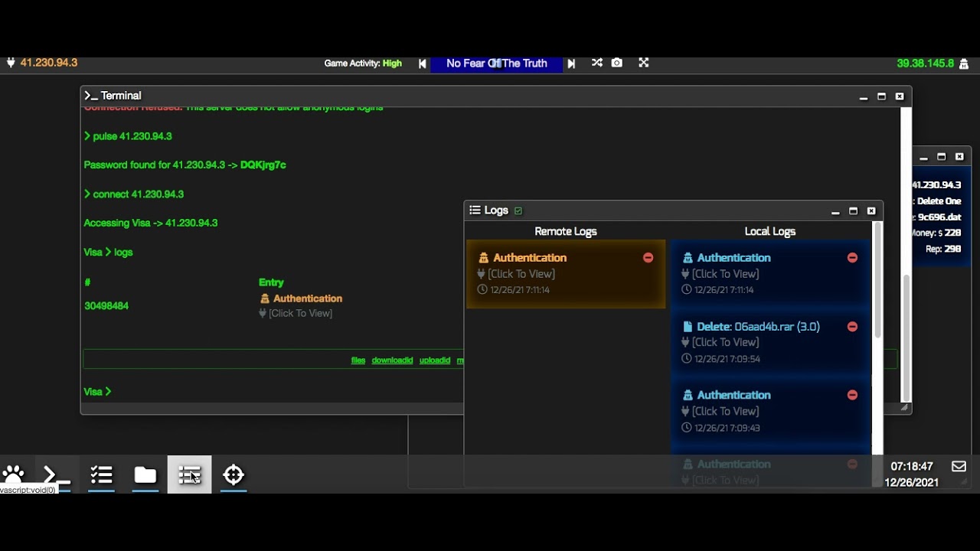This screenshot has height=551, width=980.
Task: View local Authentication log from 7:11:14
Action: click(x=725, y=274)
